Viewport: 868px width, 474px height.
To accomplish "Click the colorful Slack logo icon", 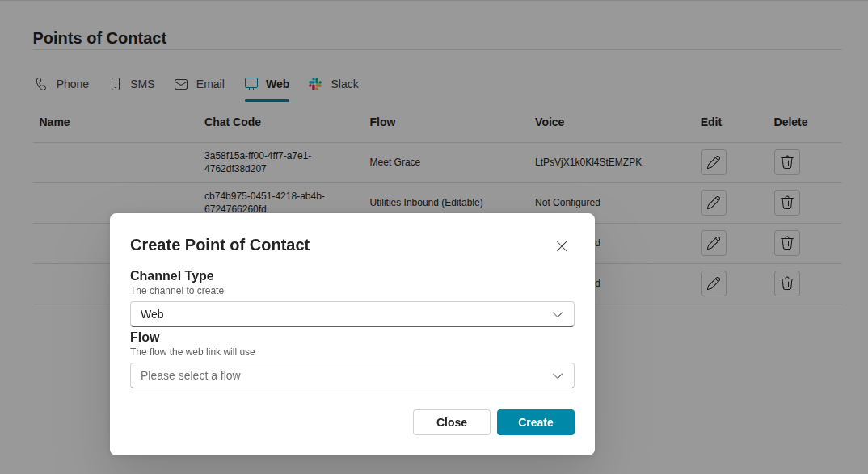I will pos(314,83).
